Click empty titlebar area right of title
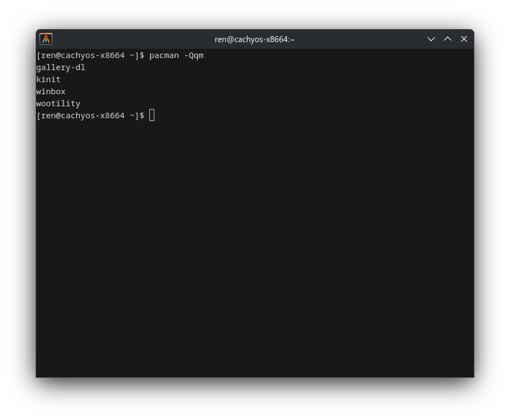Image resolution: width=510 pixels, height=420 pixels. coord(358,39)
